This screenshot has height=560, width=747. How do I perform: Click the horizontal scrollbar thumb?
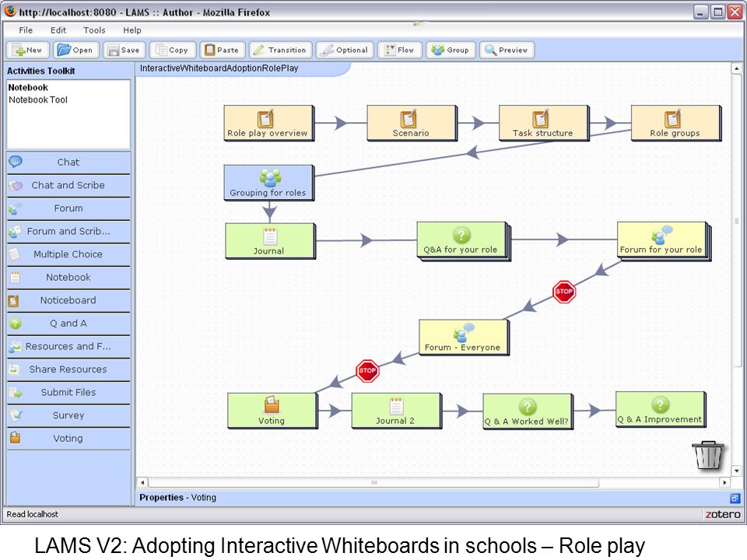coord(373,482)
